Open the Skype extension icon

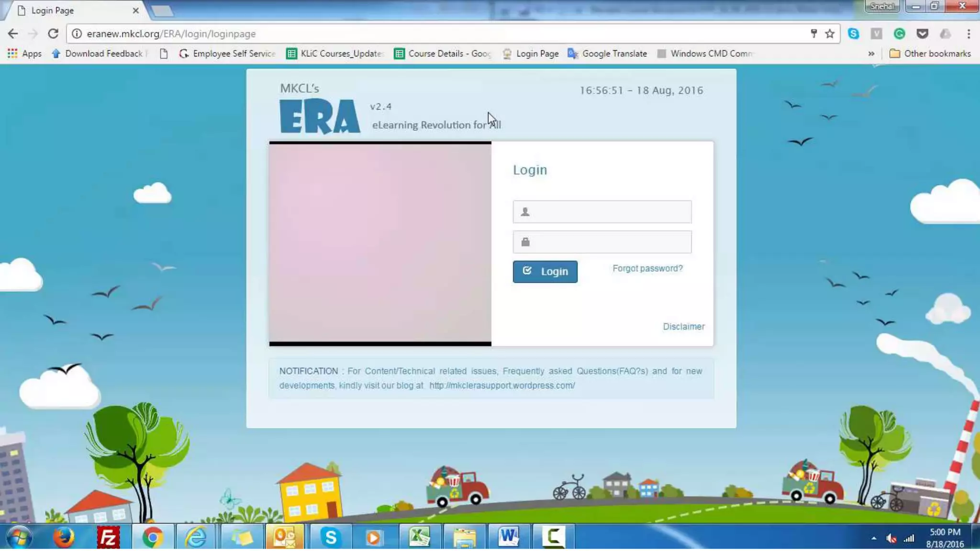point(853,33)
